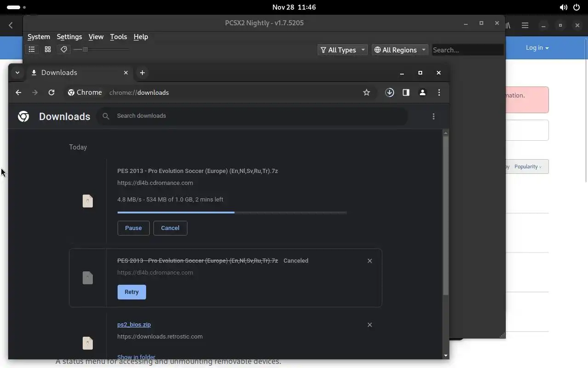The height and width of the screenshot is (368, 588).
Task: Click Search downloads field
Action: (x=252, y=116)
